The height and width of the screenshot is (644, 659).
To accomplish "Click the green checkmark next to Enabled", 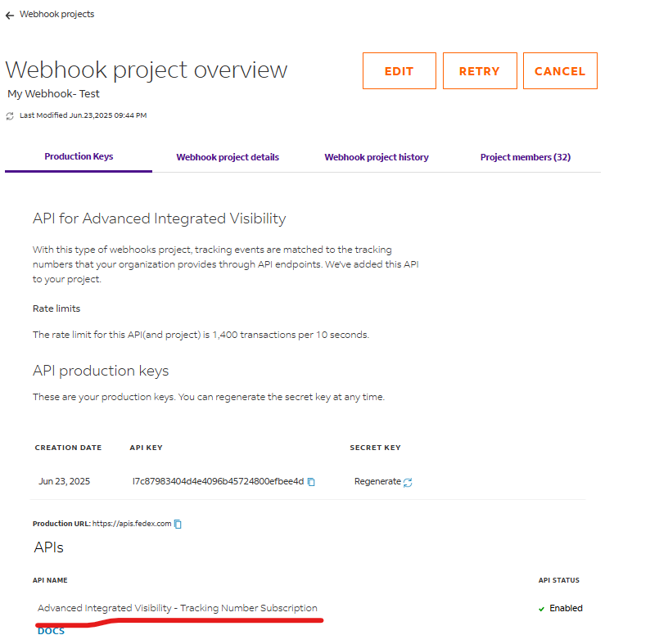I will tap(541, 609).
